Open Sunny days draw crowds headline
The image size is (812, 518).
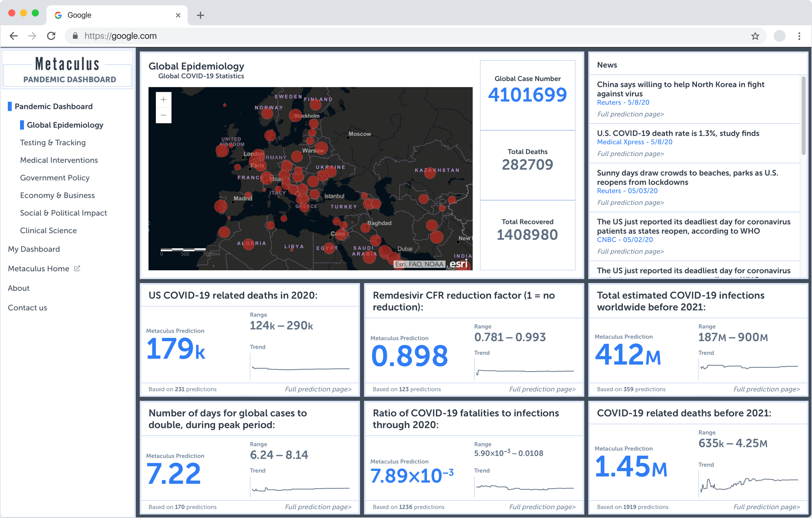pos(687,177)
